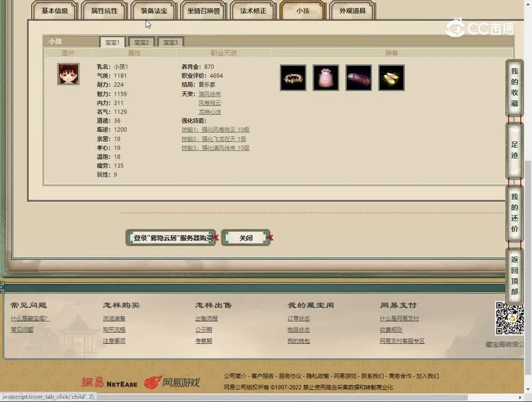Click the 气质: 1181 attribute text
Screen dimensions: 532x402
pos(112,75)
